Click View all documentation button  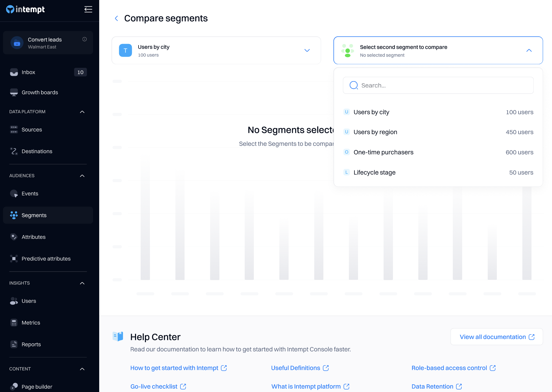pyautogui.click(x=496, y=337)
